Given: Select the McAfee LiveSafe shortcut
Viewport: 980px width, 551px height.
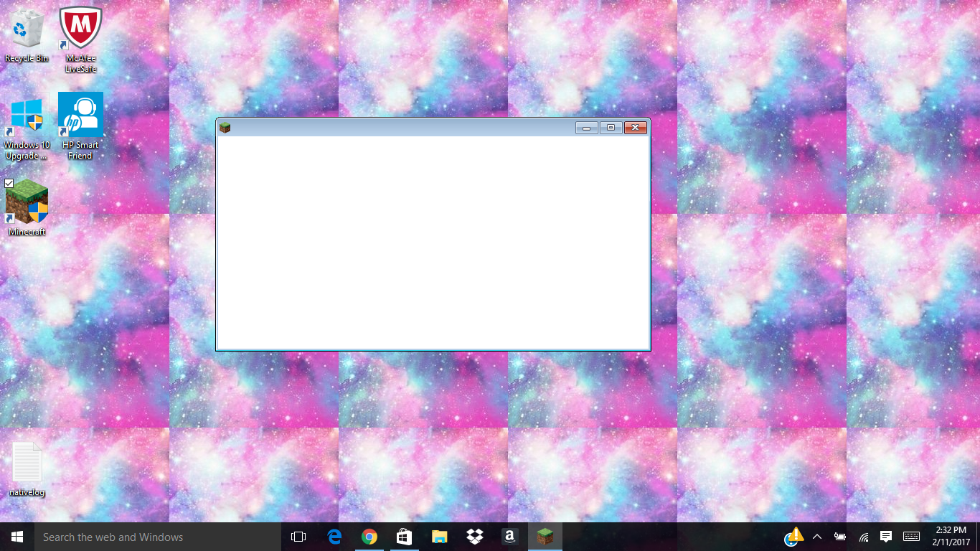Looking at the screenshot, I should (x=80, y=39).
